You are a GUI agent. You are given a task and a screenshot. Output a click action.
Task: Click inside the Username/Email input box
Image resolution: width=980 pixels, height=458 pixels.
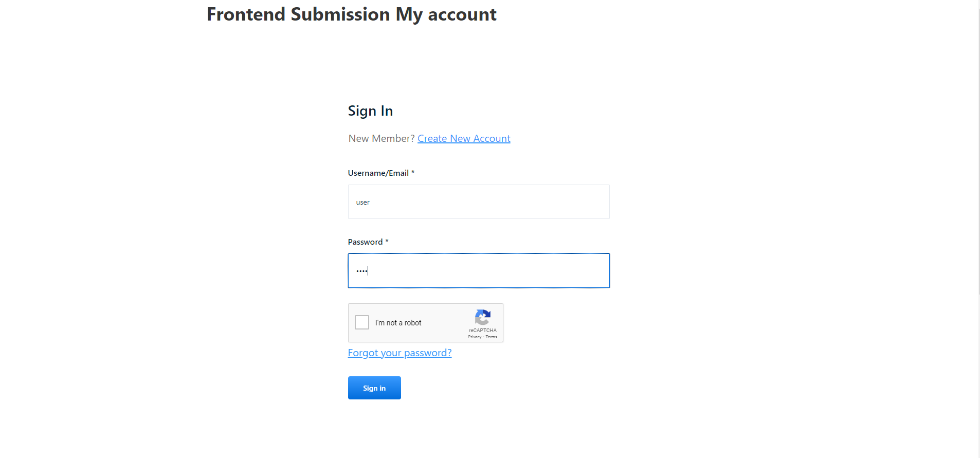478,201
